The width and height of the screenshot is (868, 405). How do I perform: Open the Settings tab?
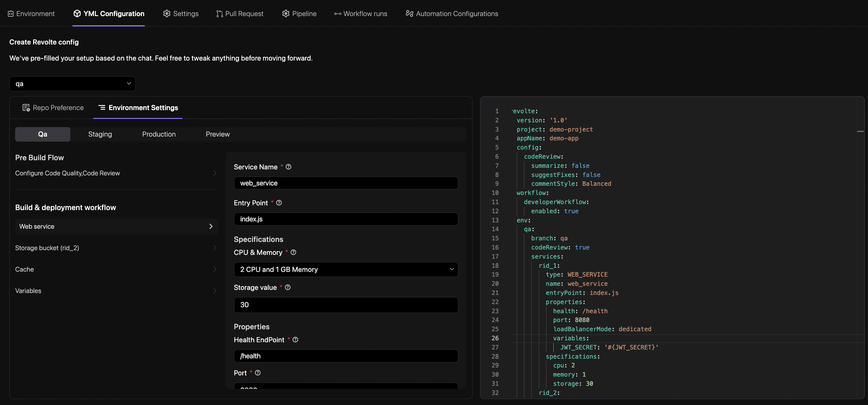(x=181, y=14)
